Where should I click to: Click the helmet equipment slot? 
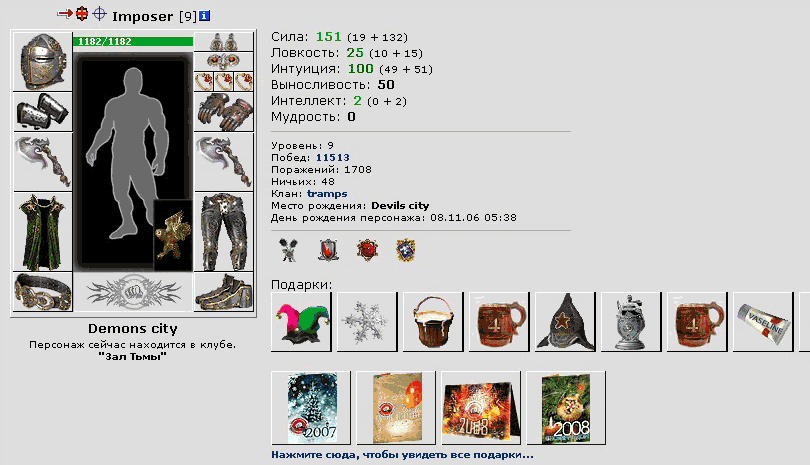tap(42, 61)
